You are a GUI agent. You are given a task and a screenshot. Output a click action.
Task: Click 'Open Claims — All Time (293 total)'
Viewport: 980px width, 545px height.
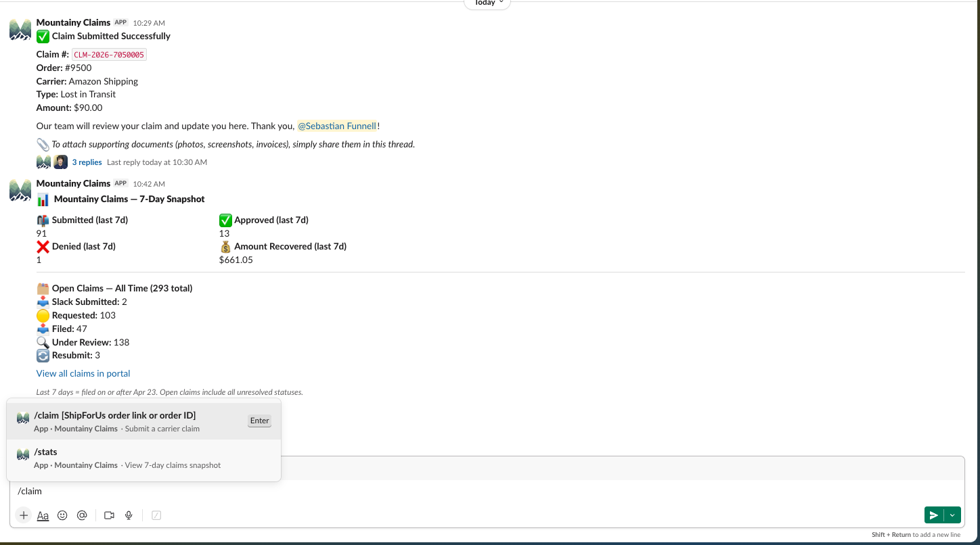(122, 288)
